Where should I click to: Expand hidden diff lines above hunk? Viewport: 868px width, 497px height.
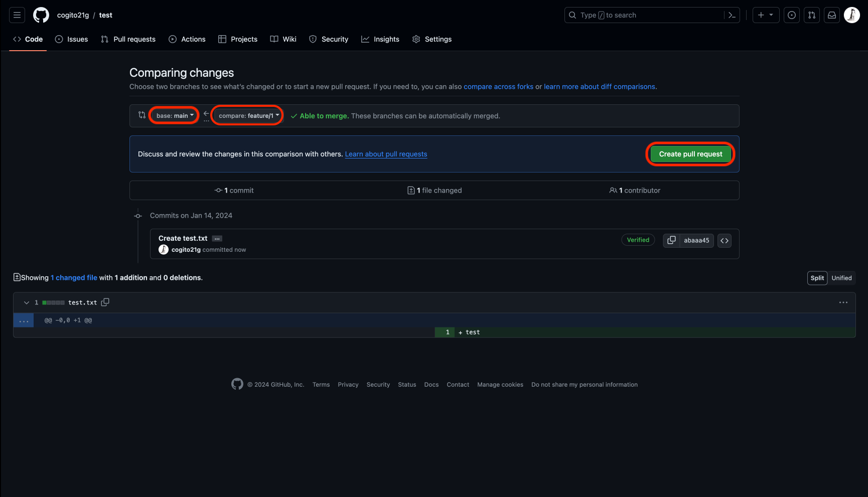pyautogui.click(x=24, y=320)
